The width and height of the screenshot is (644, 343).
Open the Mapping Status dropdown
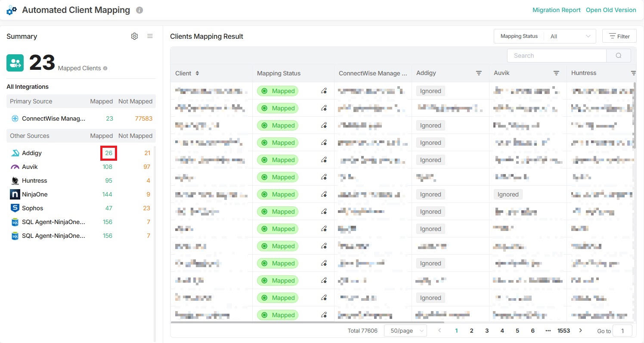click(x=570, y=36)
